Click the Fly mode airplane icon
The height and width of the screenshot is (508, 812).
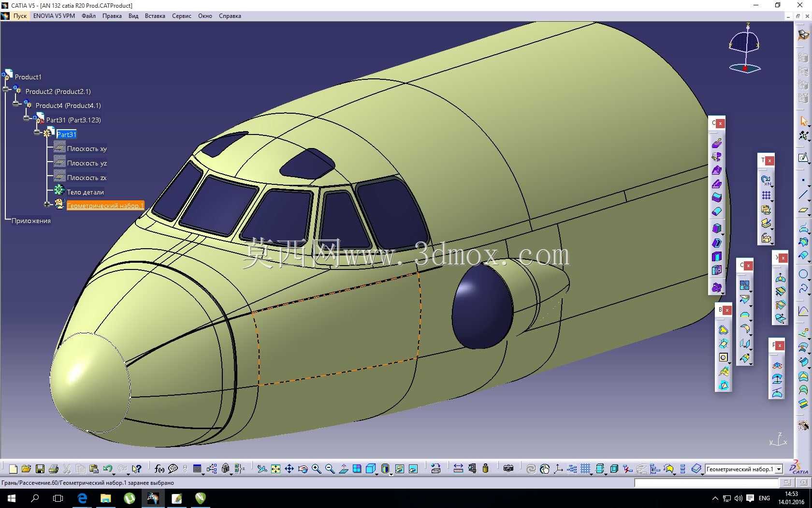point(262,469)
